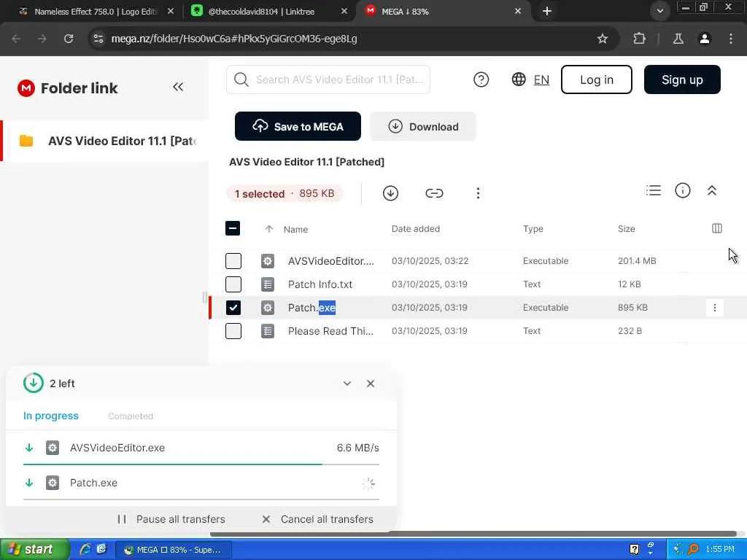Click the Download button
The image size is (747, 560).
[423, 126]
